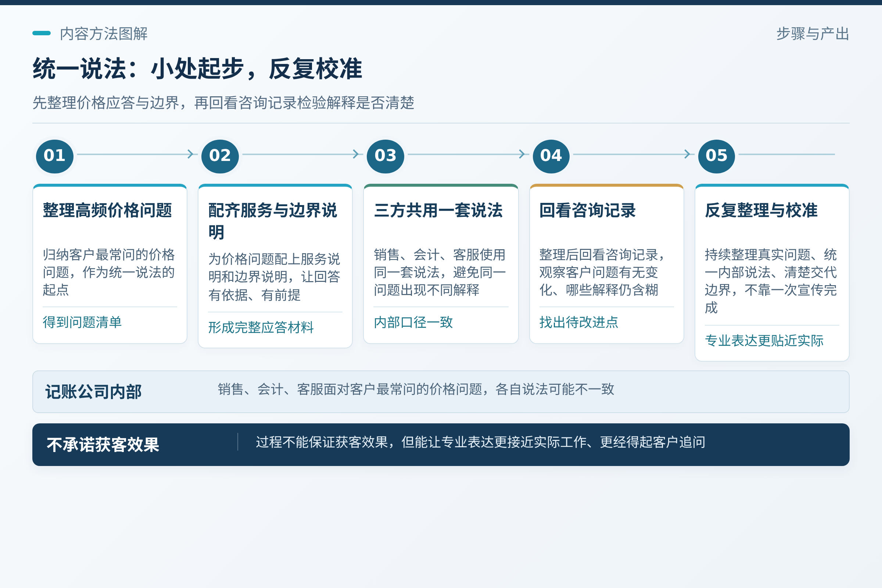Click the 记账公司内部 label
This screenshot has height=588, width=882.
click(93, 392)
